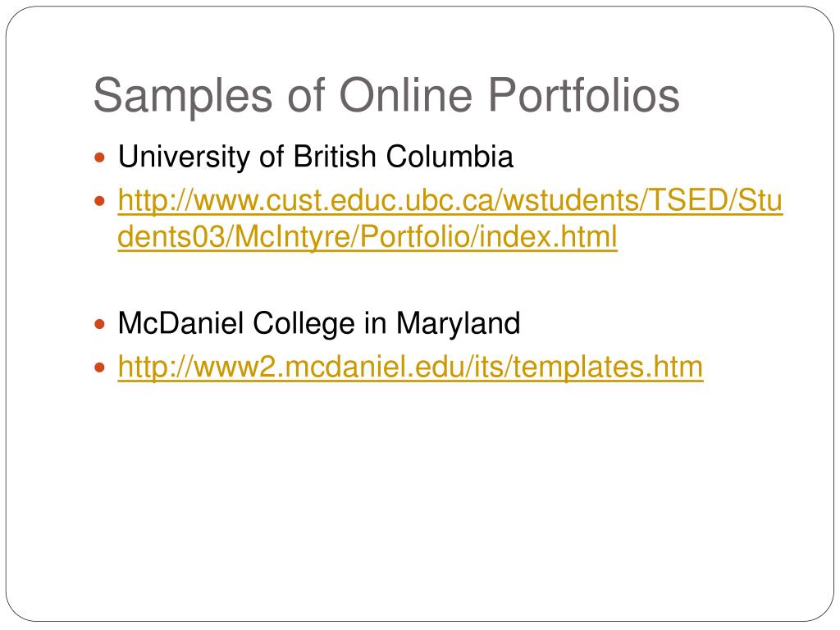Screen dimensions: 840x630
Task: Click 'index.html' at the UBC link's end
Action: point(548,237)
